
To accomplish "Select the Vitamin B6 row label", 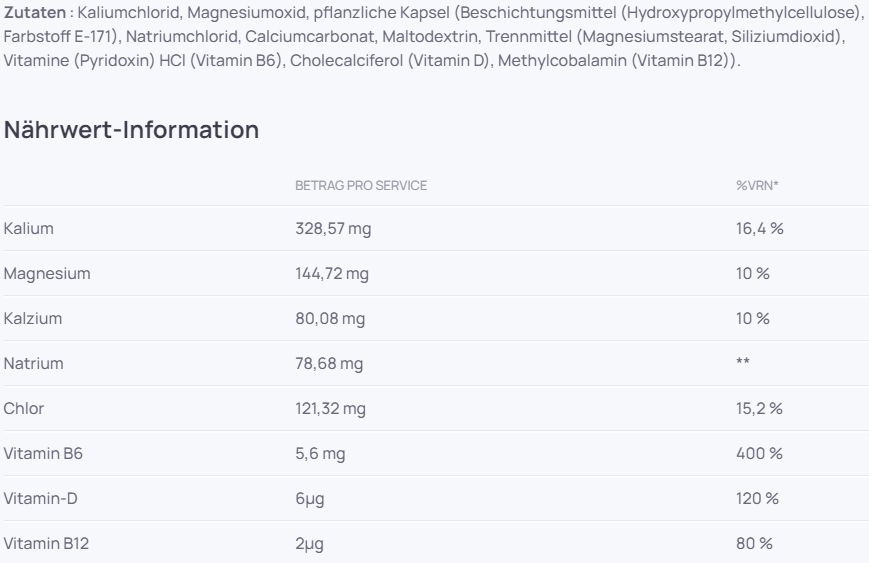I will coord(43,453).
